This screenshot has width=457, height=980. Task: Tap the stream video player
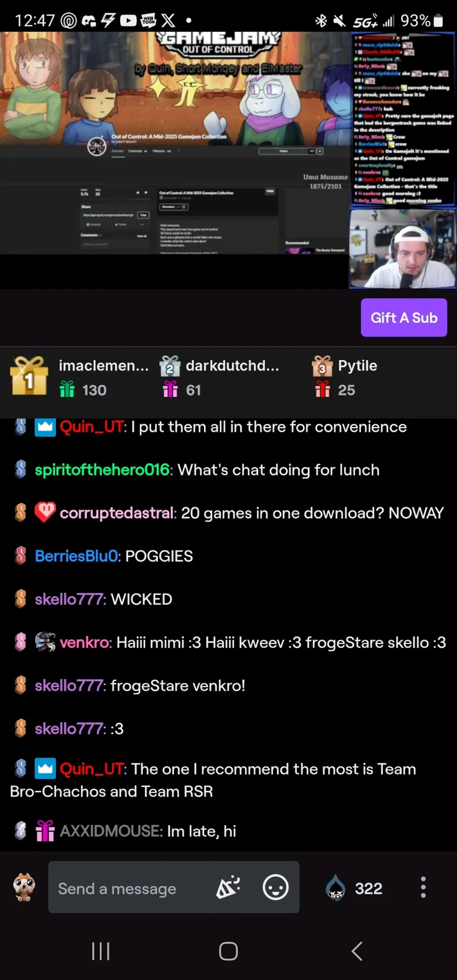[228, 160]
